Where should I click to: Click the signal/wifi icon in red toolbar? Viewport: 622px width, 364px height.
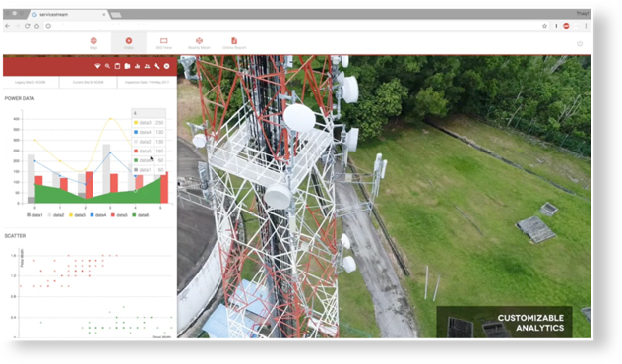click(97, 66)
